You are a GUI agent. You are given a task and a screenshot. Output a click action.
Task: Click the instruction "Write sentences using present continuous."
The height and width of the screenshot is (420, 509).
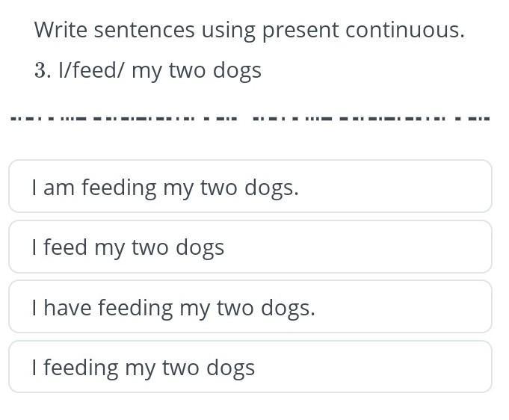[x=249, y=31]
